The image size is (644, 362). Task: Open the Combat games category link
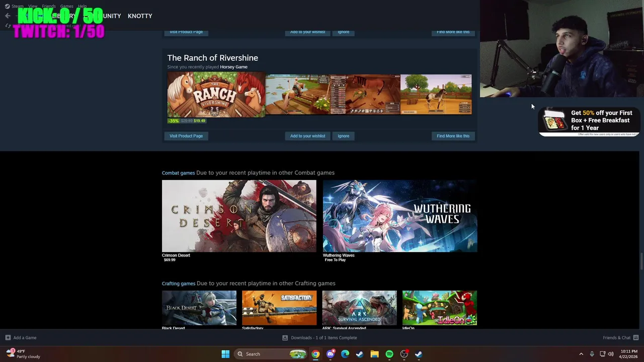pyautogui.click(x=178, y=173)
